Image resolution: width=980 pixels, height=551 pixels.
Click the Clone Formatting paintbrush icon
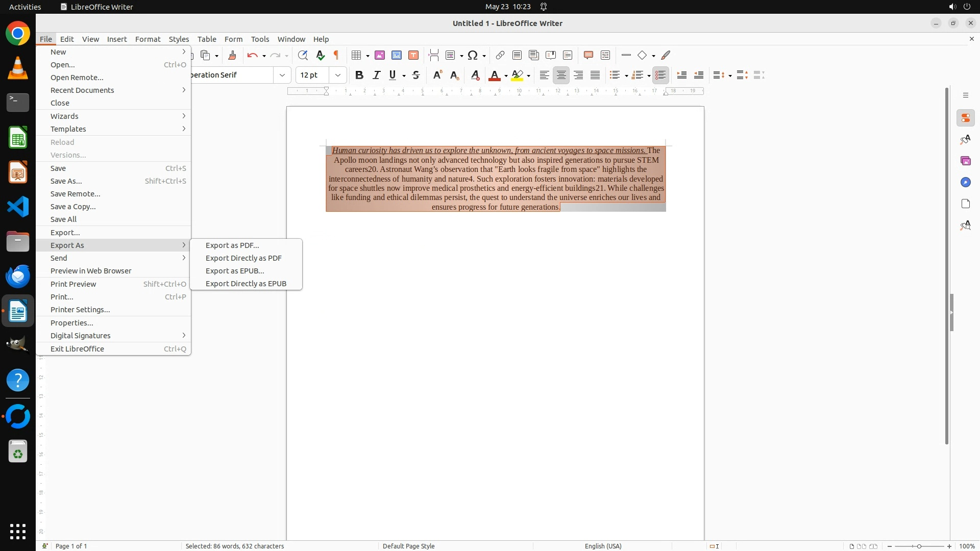coord(232,55)
